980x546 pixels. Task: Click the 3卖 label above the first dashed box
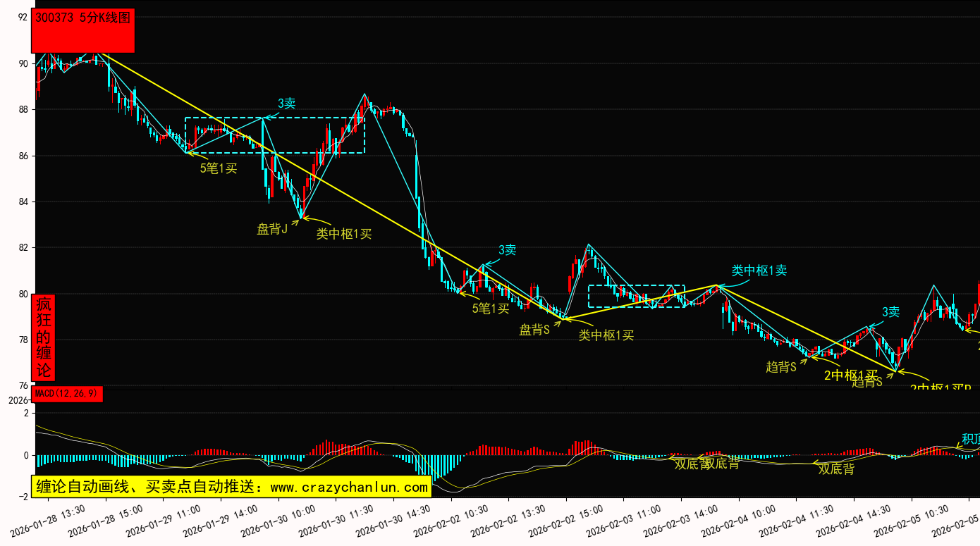pyautogui.click(x=286, y=104)
